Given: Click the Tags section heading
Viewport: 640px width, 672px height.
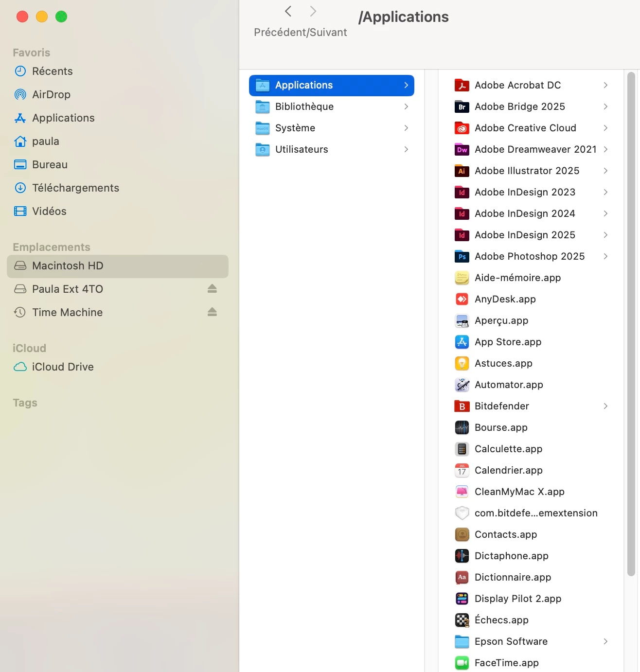Looking at the screenshot, I should pyautogui.click(x=25, y=403).
